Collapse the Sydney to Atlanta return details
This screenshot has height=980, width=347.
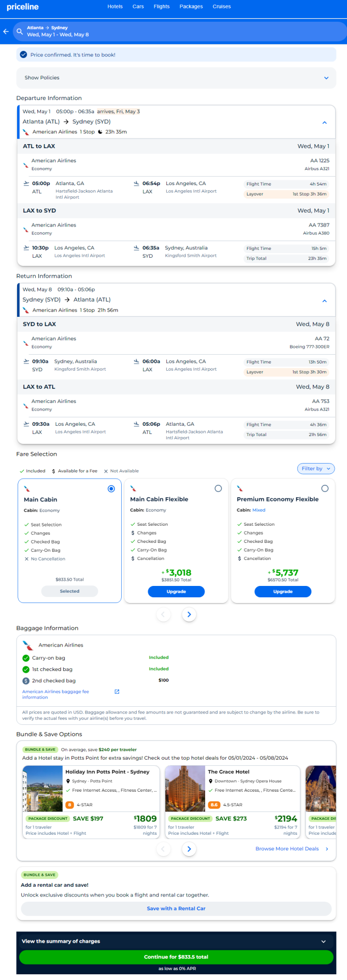click(325, 301)
